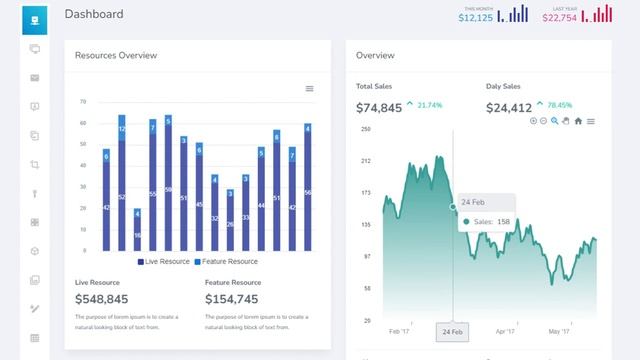Open the table icon in sidebar

35,338
